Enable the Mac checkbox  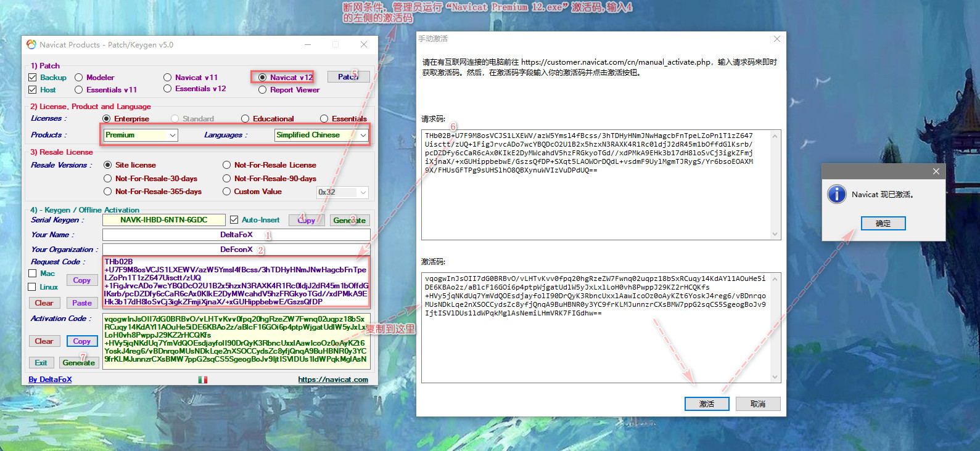tap(33, 273)
